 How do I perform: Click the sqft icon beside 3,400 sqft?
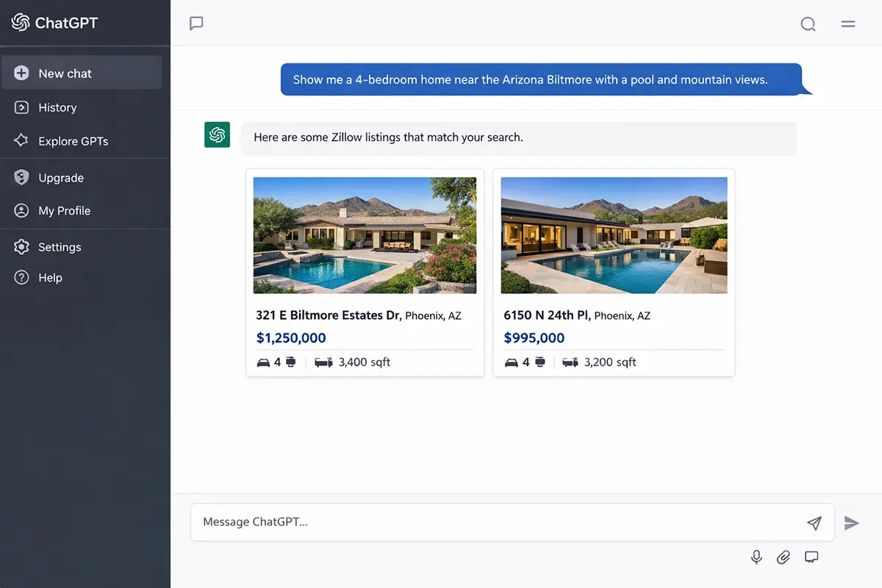click(323, 362)
